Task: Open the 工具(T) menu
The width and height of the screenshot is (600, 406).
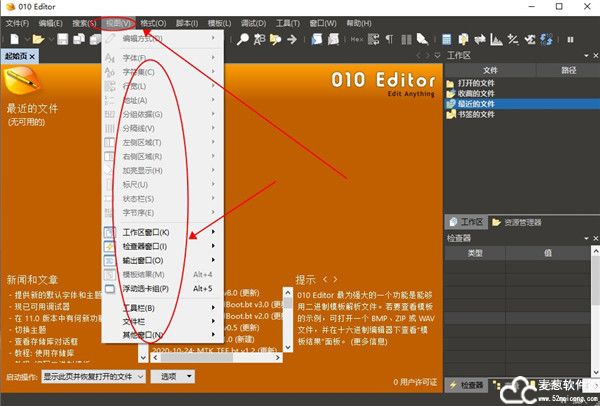Action: click(288, 23)
